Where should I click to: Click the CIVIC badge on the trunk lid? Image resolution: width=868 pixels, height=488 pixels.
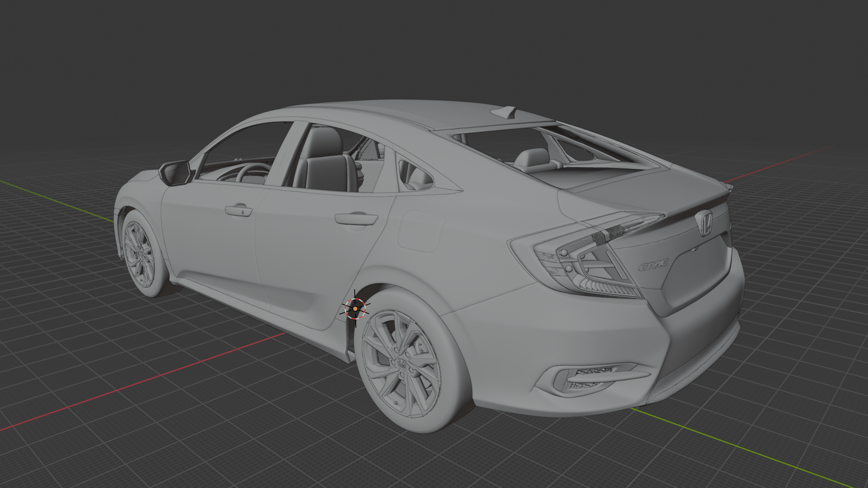[x=653, y=266]
